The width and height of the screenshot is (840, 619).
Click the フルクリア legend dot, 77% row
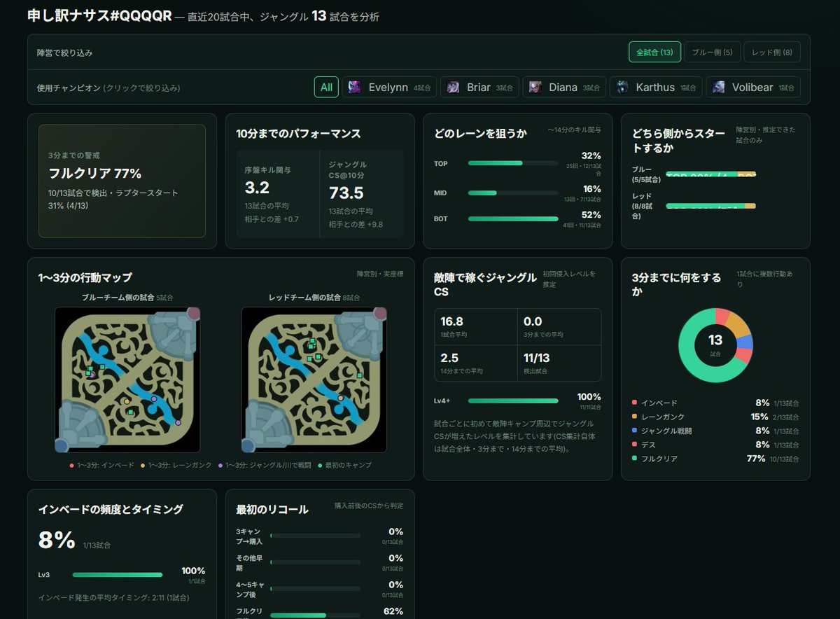(x=634, y=459)
